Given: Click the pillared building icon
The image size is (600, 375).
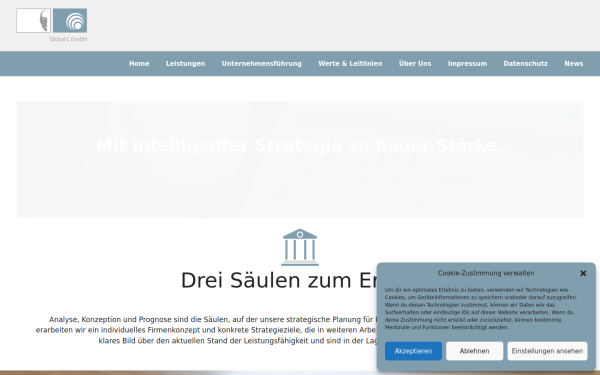Looking at the screenshot, I should (300, 247).
